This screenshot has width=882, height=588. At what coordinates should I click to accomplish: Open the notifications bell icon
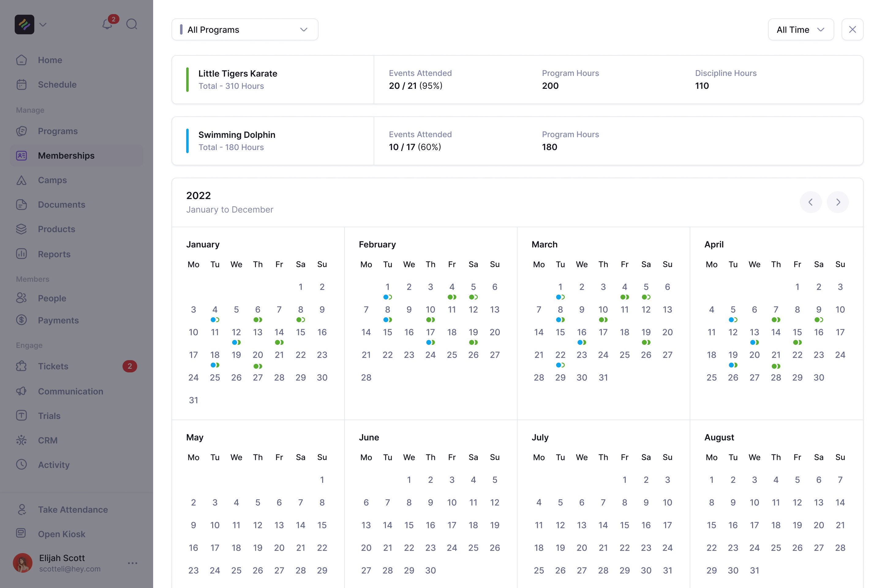coord(107,24)
